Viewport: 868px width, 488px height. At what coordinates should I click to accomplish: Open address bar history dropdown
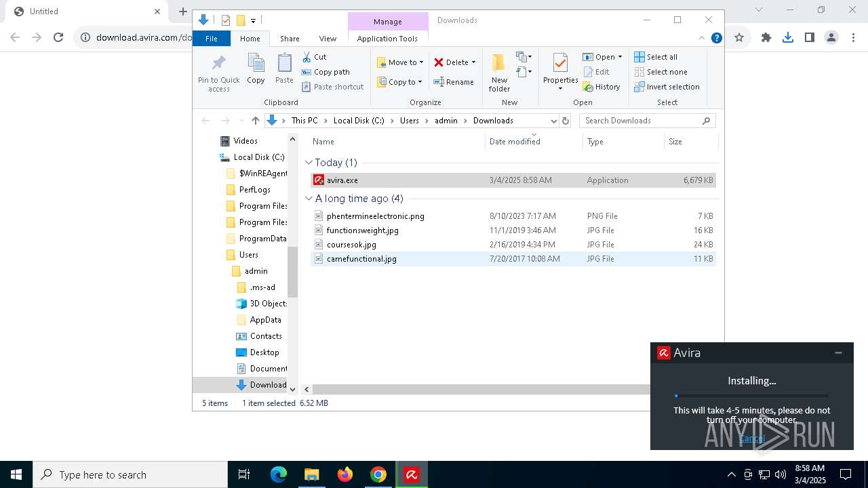[x=553, y=121]
